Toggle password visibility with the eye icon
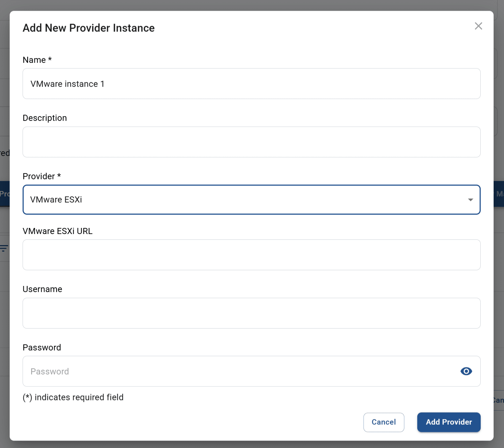Screen dimensions: 504x448 tap(466, 371)
